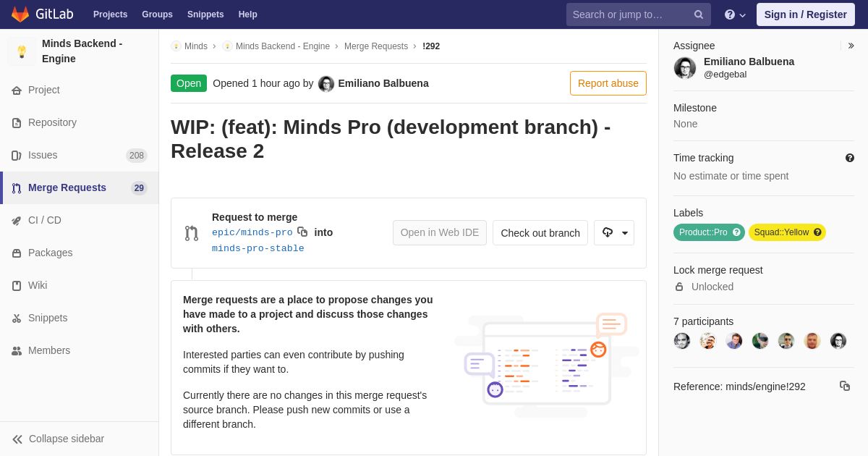868x456 pixels.
Task: Open assignee Emiliano Balbuena profile
Action: pyautogui.click(x=749, y=62)
